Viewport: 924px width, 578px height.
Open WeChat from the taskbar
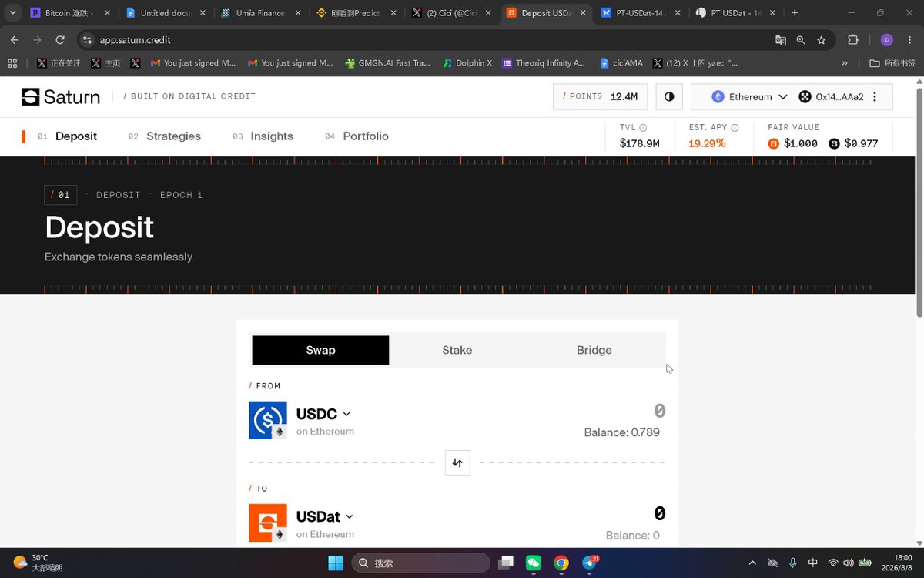[534, 563]
